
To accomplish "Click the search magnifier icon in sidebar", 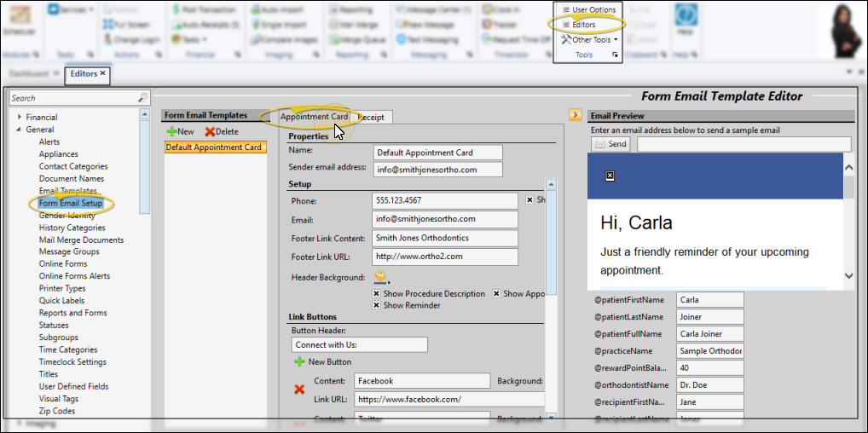I will click(142, 98).
